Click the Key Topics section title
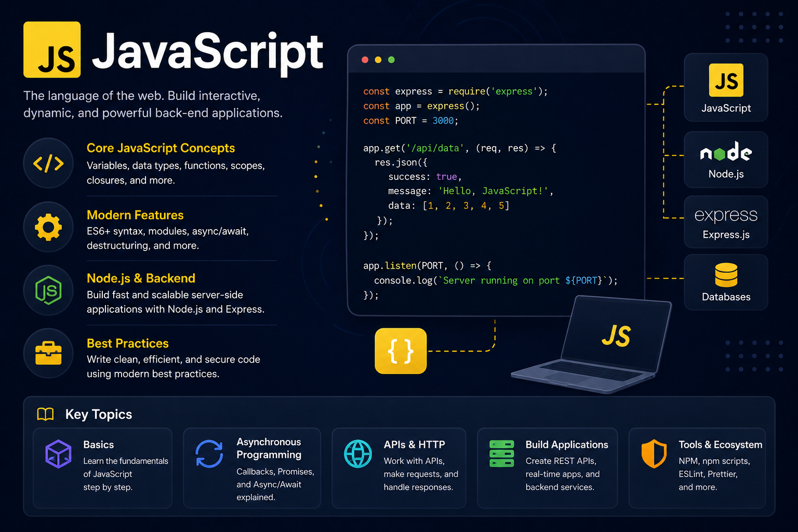This screenshot has height=532, width=798. pyautogui.click(x=99, y=414)
